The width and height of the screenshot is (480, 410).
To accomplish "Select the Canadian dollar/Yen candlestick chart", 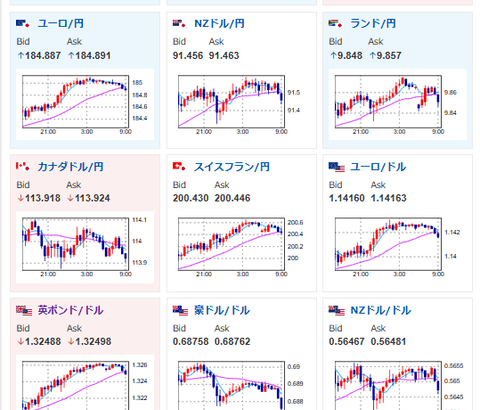I will [85, 247].
